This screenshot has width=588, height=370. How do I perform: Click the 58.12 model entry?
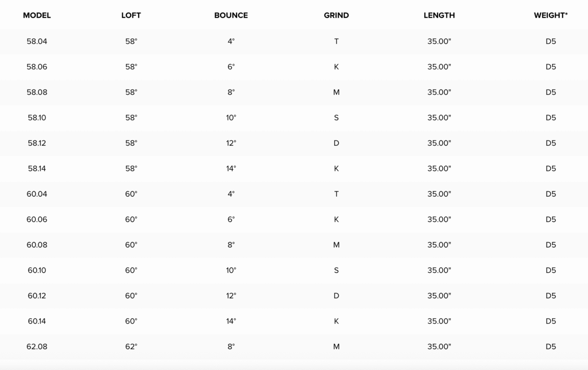[37, 143]
